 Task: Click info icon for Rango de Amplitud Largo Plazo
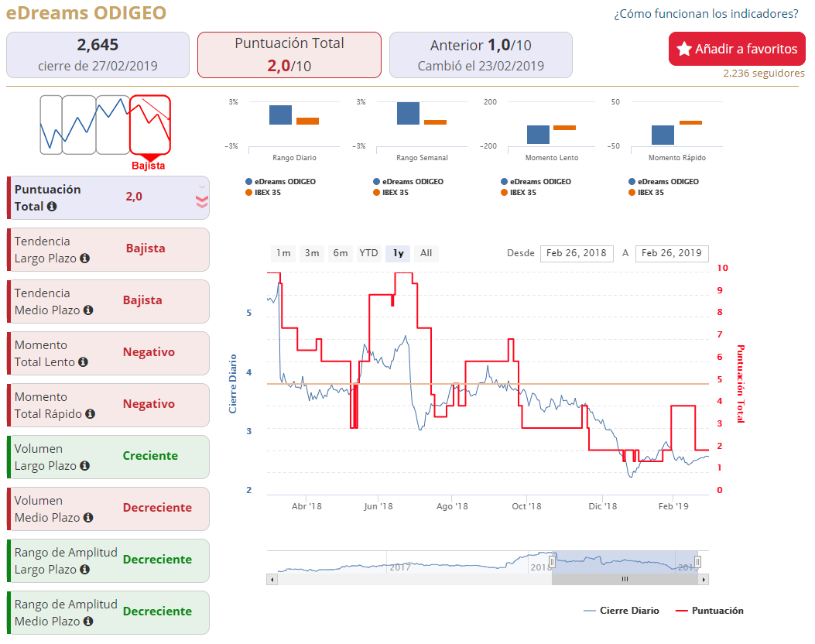click(x=84, y=570)
